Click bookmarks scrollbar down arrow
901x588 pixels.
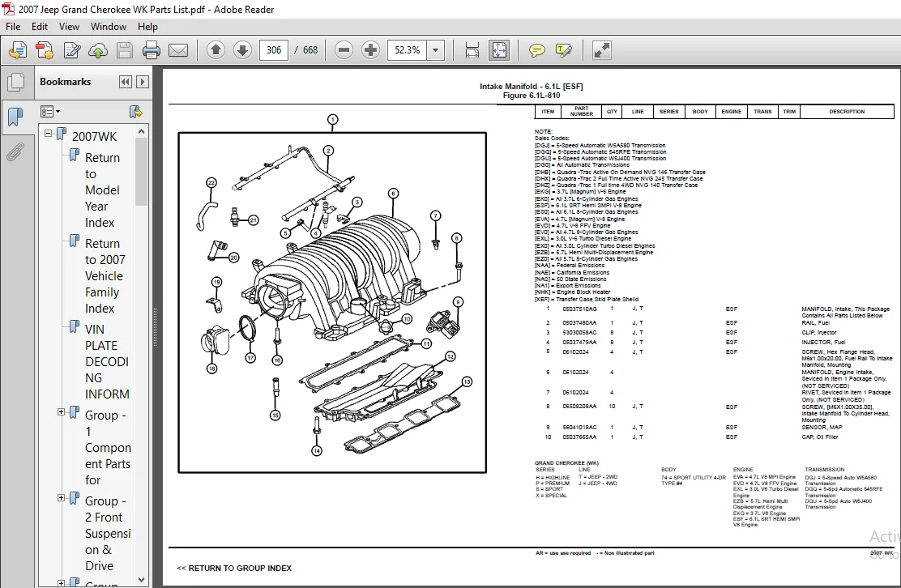tap(141, 580)
